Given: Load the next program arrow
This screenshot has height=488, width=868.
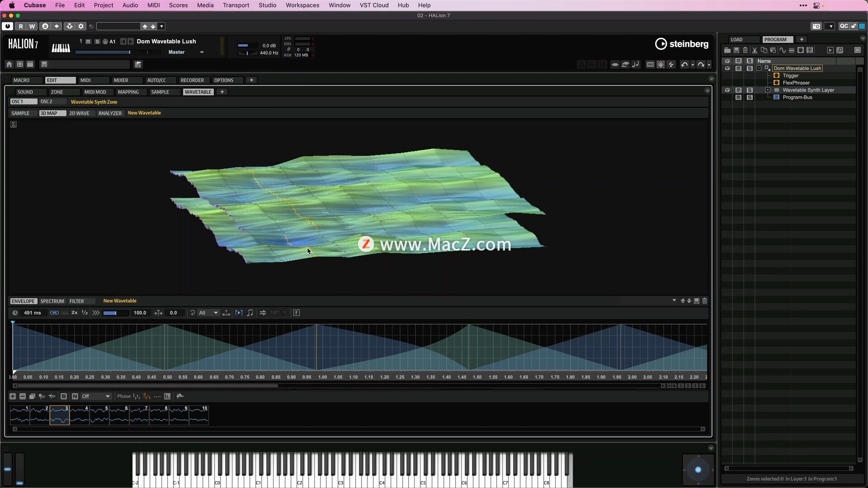Looking at the screenshot, I should coord(131,42).
